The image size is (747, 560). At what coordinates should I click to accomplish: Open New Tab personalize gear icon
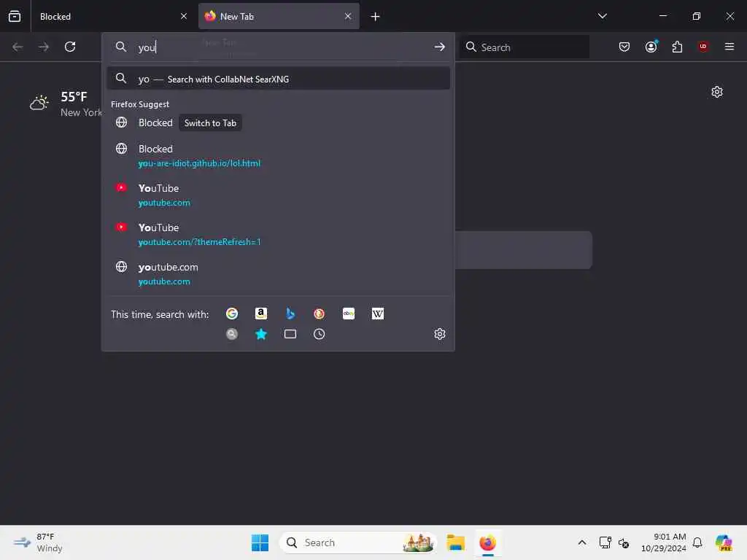717,92
